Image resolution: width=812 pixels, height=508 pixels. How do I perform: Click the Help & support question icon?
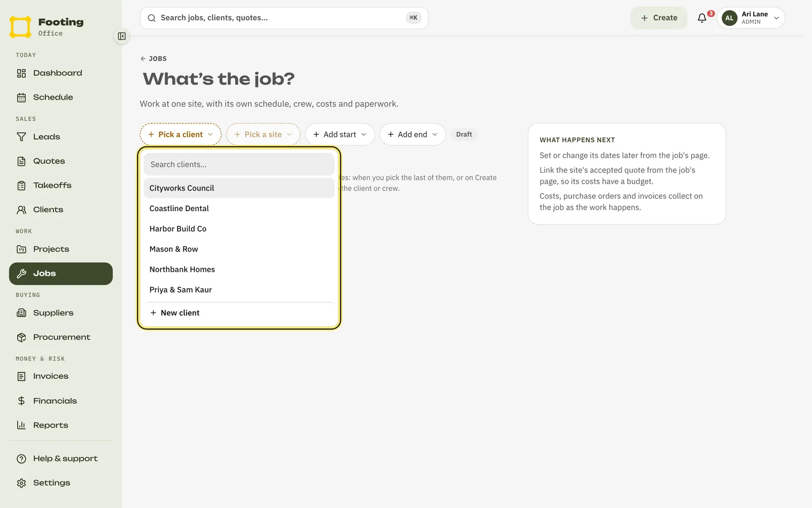21,459
